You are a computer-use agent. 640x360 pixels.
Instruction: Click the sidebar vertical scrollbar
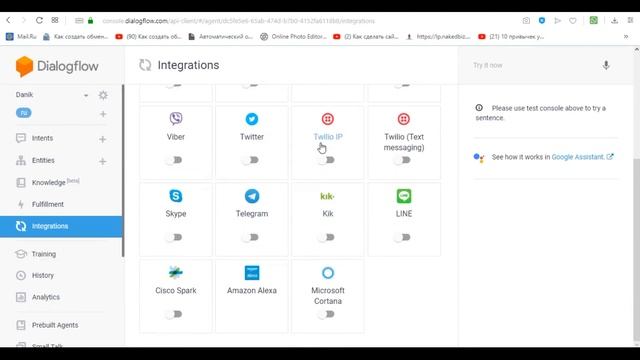pyautogui.click(x=123, y=171)
